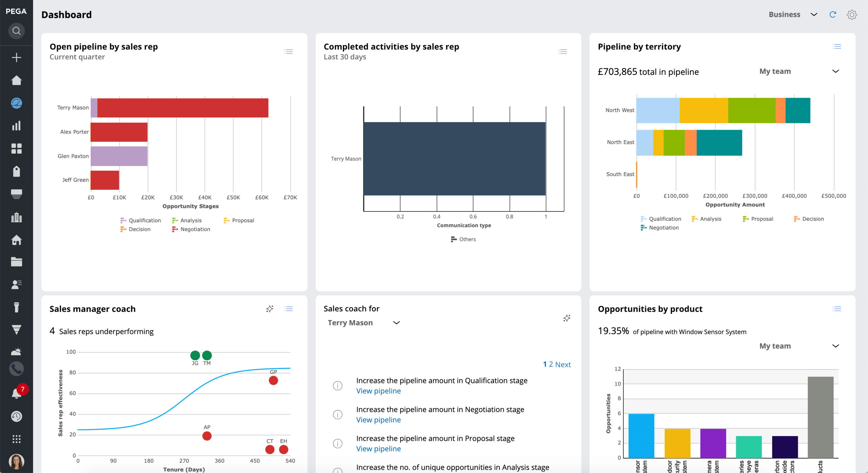The width and height of the screenshot is (868, 473).
Task: Open dashboard settings gear icon
Action: [852, 15]
